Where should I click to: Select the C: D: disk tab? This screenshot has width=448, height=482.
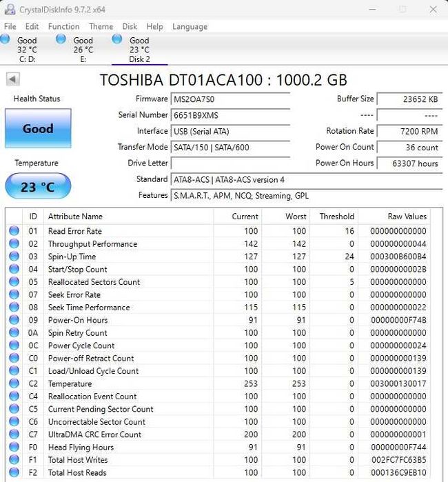(27, 50)
